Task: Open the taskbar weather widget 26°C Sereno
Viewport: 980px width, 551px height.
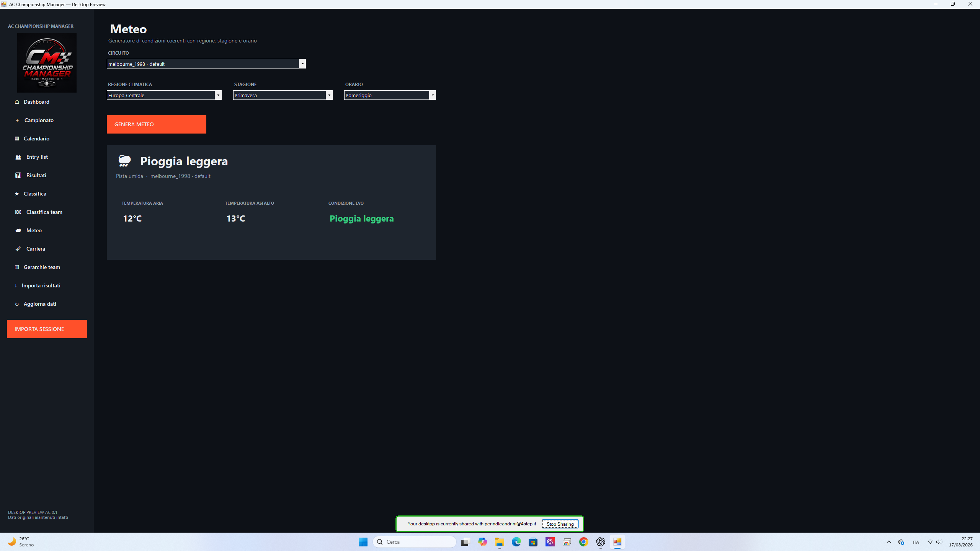Action: click(21, 542)
